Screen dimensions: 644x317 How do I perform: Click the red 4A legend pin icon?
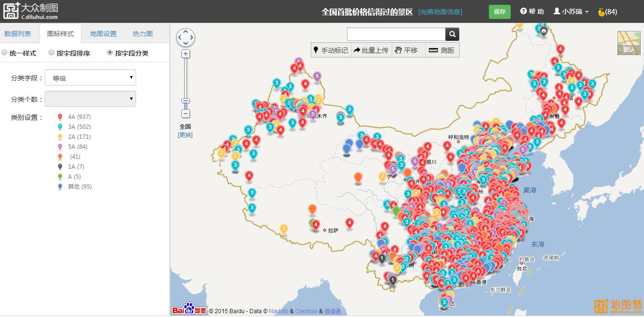coord(59,117)
